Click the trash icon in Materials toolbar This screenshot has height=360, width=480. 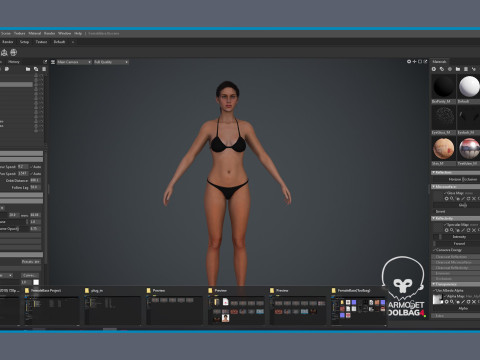466,69
